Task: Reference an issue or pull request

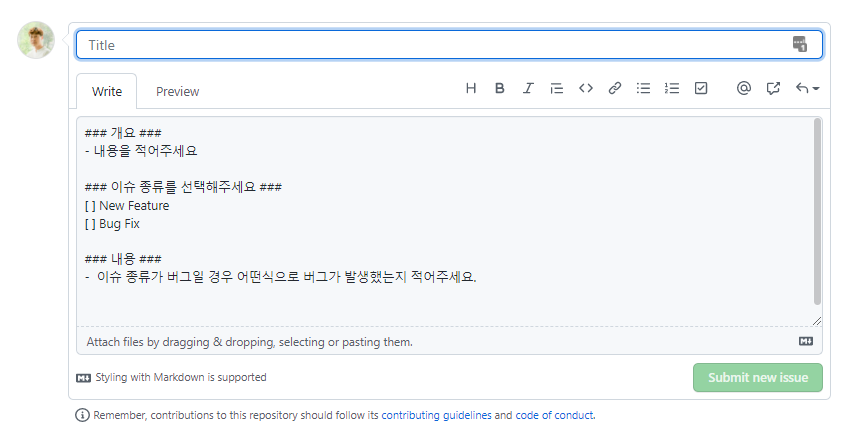Action: [773, 88]
